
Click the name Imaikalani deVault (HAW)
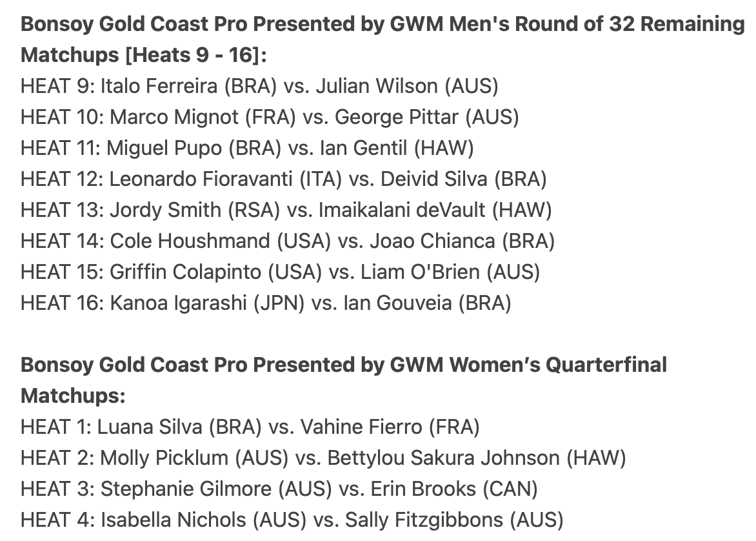click(435, 210)
